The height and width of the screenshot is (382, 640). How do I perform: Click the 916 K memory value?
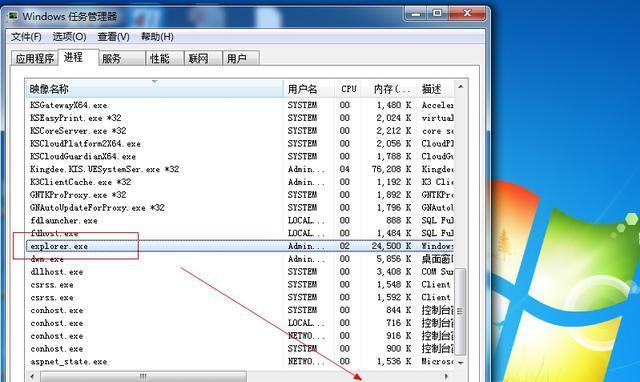click(x=398, y=336)
